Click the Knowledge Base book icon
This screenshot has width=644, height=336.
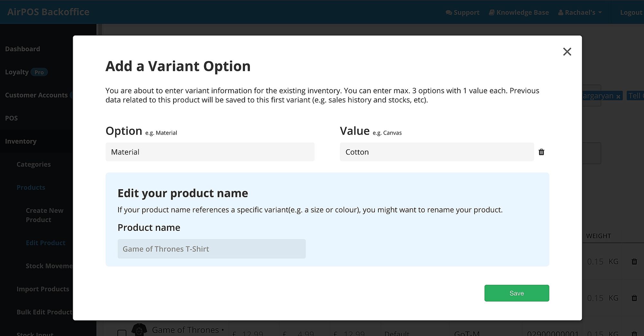coord(492,13)
